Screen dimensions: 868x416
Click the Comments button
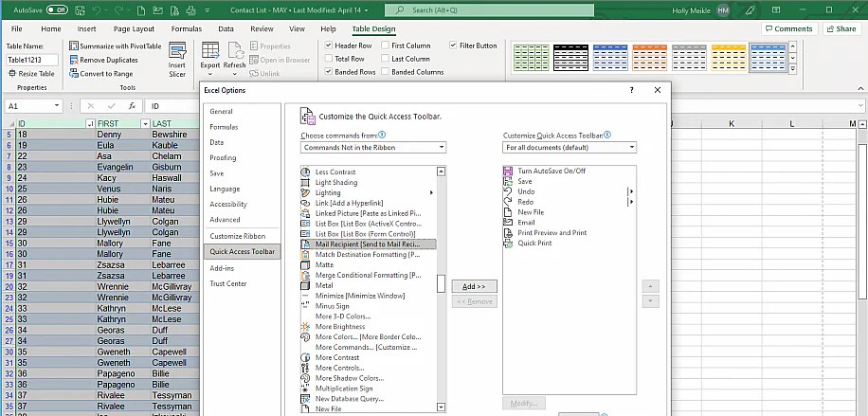tap(788, 28)
